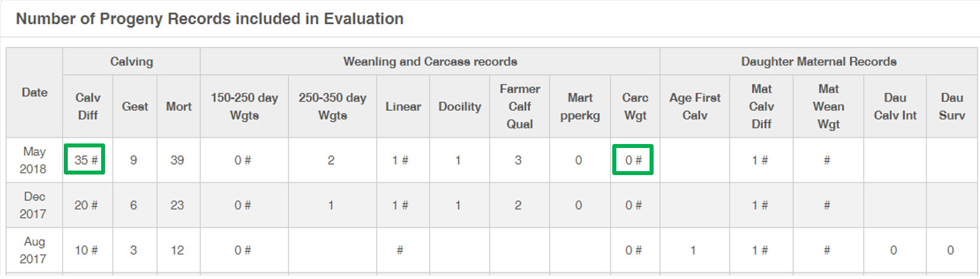Click the Mort column header
The height and width of the screenshot is (279, 980).
click(178, 106)
